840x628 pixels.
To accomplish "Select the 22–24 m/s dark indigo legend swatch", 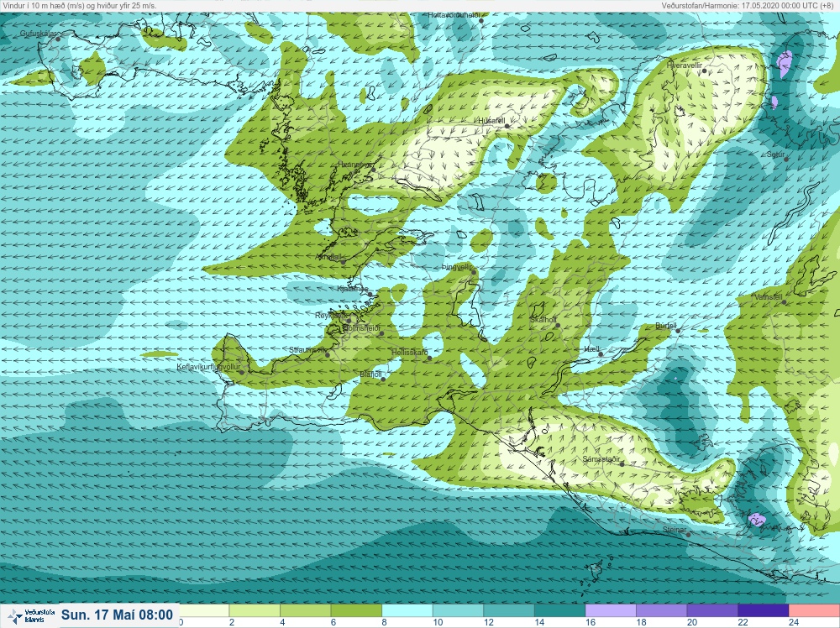I will (x=764, y=610).
